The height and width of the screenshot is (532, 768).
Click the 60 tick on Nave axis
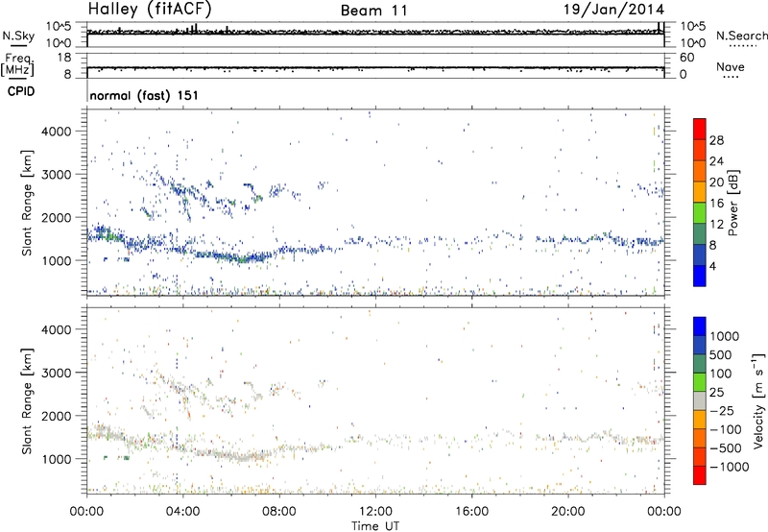point(686,58)
